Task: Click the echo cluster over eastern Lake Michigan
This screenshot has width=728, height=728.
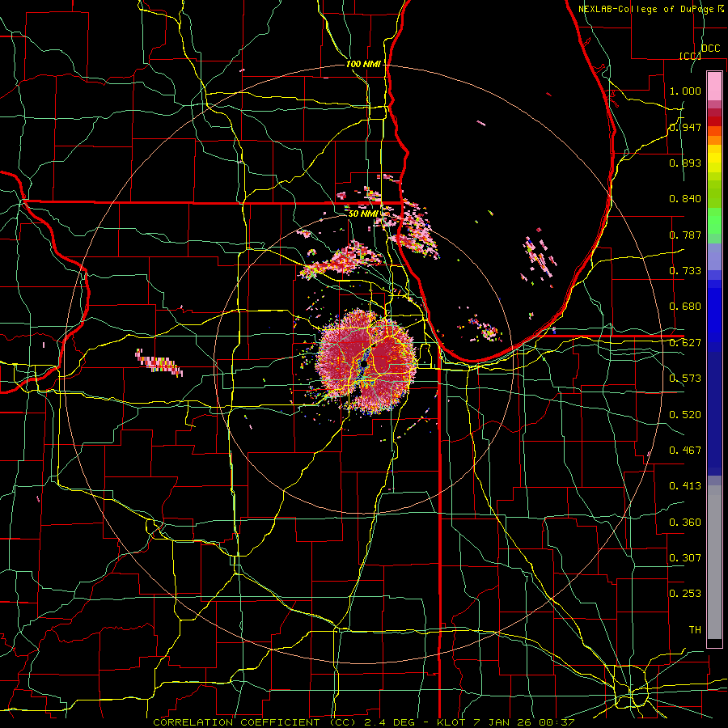Action: (x=540, y=258)
